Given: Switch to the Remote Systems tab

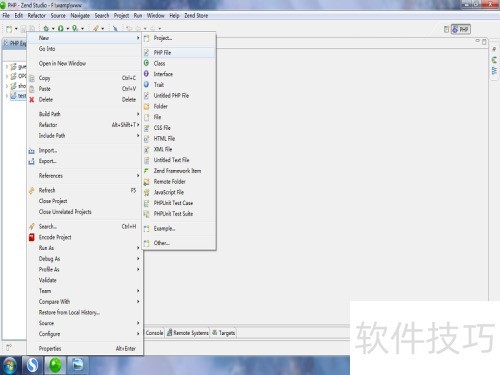Looking at the screenshot, I should 188,333.
